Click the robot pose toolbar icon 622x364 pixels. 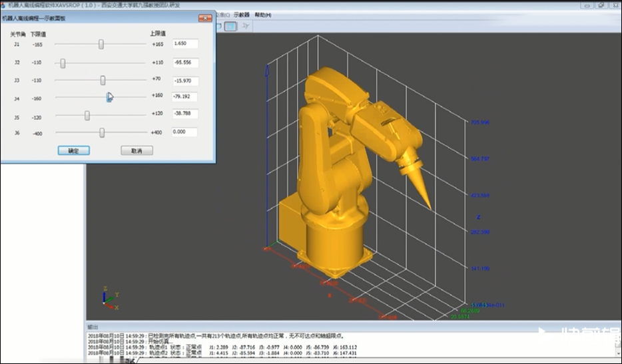(246, 26)
